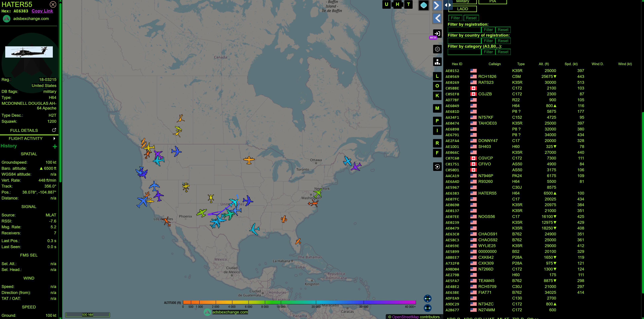Zoom out with the map minus button

coord(427,308)
